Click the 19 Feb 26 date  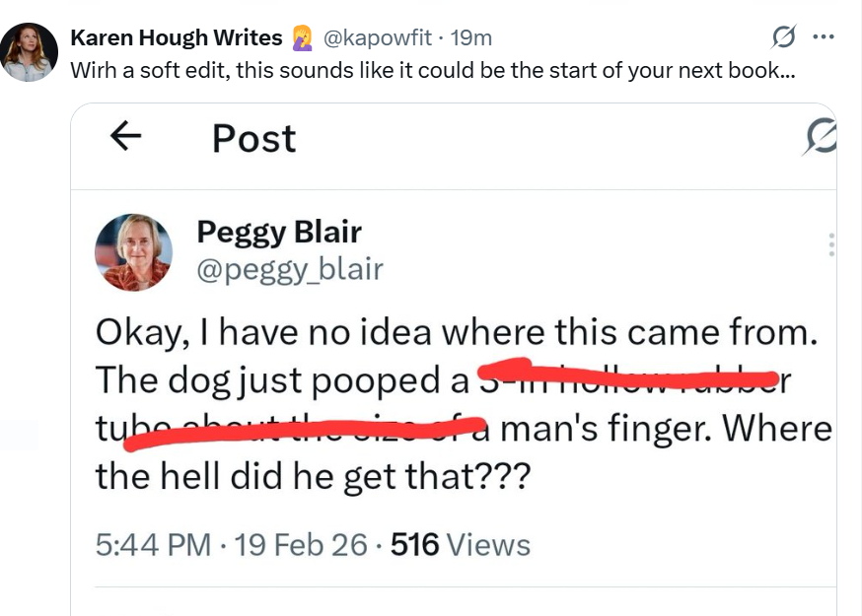tap(301, 545)
